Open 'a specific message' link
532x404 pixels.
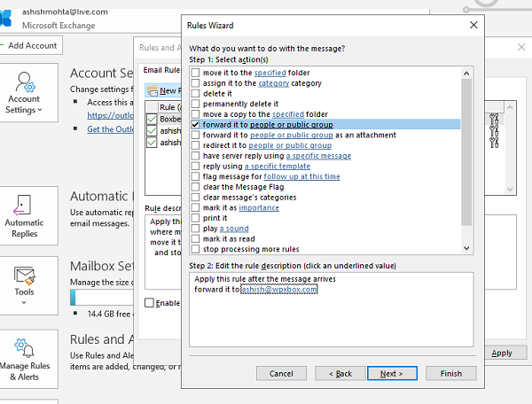click(x=318, y=156)
